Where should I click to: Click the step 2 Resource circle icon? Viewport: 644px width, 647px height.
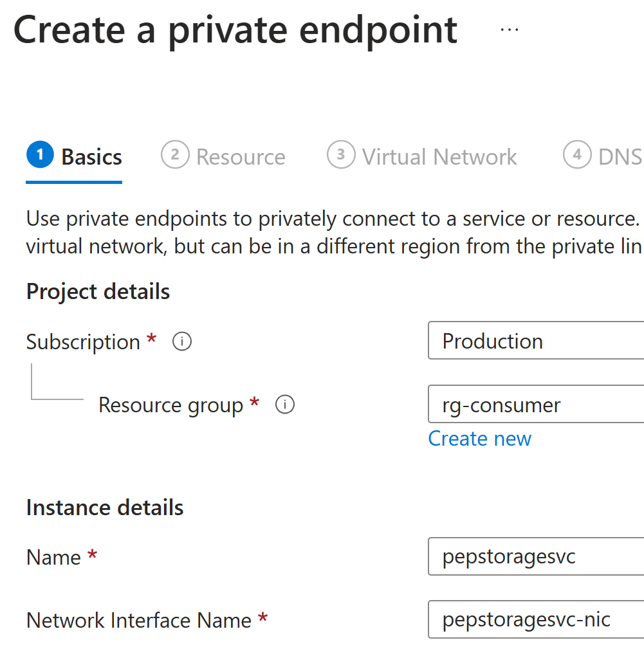point(175,155)
